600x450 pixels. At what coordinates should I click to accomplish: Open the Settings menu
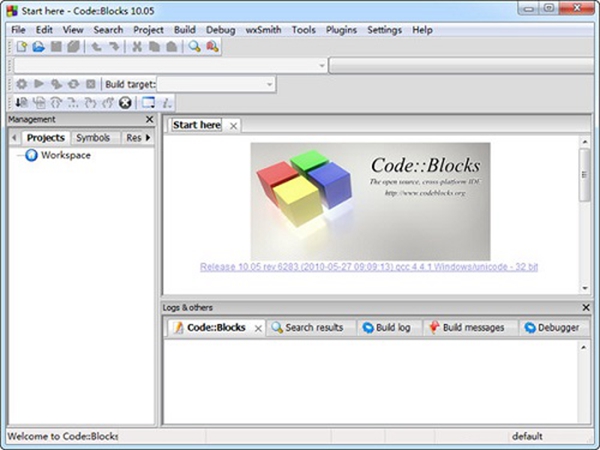click(x=384, y=30)
